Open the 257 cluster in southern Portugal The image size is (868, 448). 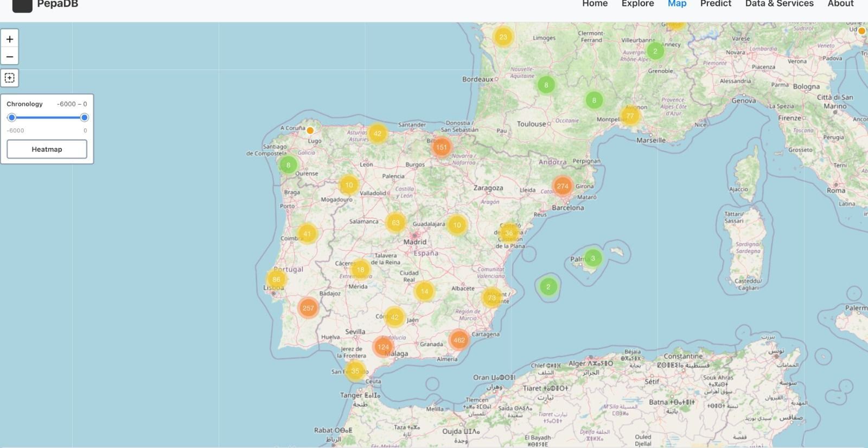308,308
